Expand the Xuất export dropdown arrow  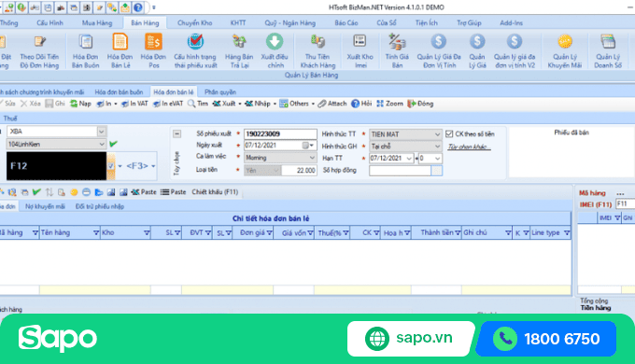coord(240,104)
